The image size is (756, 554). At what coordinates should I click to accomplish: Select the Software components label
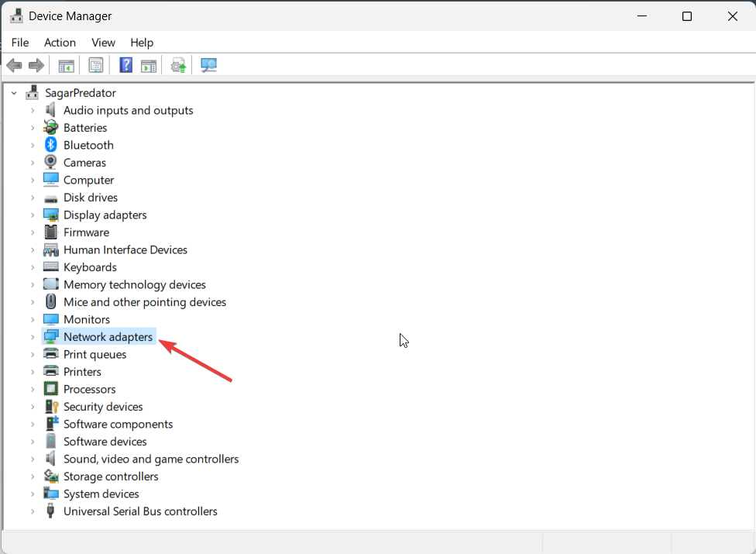(x=118, y=424)
